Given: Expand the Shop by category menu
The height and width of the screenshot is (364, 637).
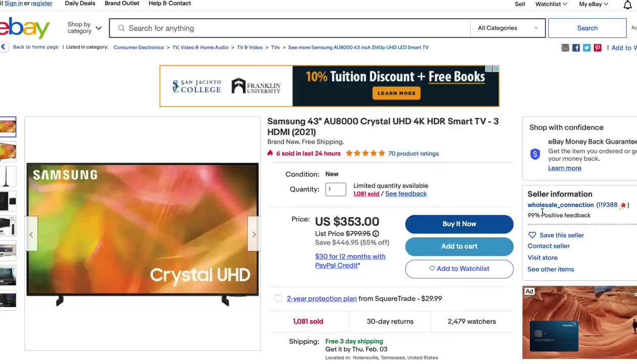Looking at the screenshot, I should coord(84,28).
